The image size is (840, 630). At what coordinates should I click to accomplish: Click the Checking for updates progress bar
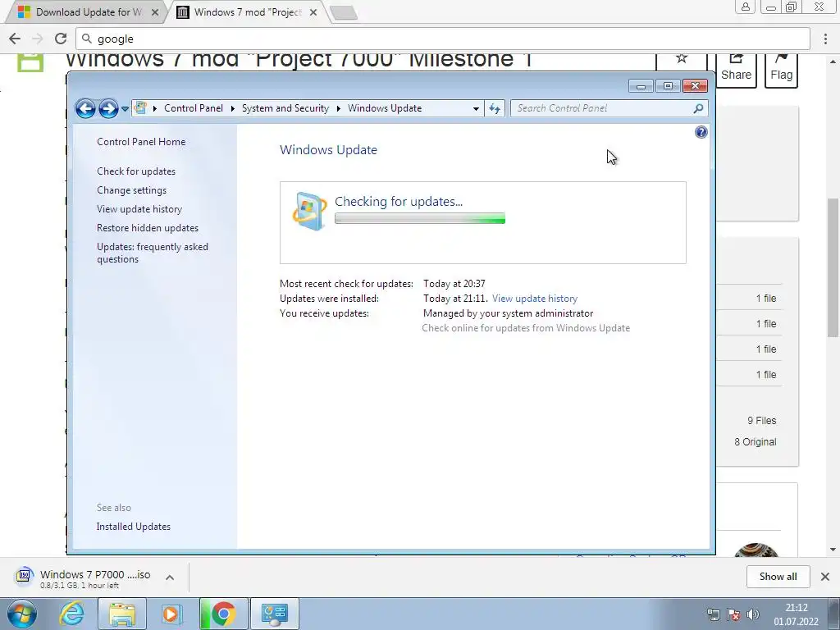tap(419, 218)
